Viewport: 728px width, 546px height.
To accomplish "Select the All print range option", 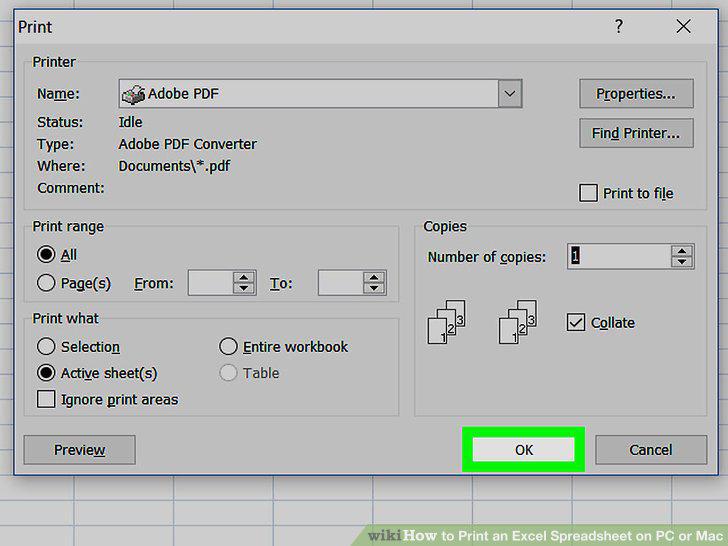I will click(x=46, y=254).
